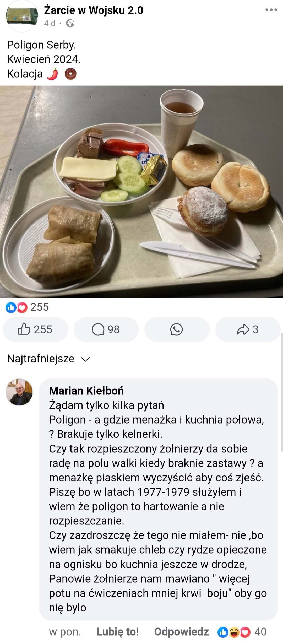283x644 pixels.
Task: View the post reactions summary beside 255
Action: (x=27, y=307)
